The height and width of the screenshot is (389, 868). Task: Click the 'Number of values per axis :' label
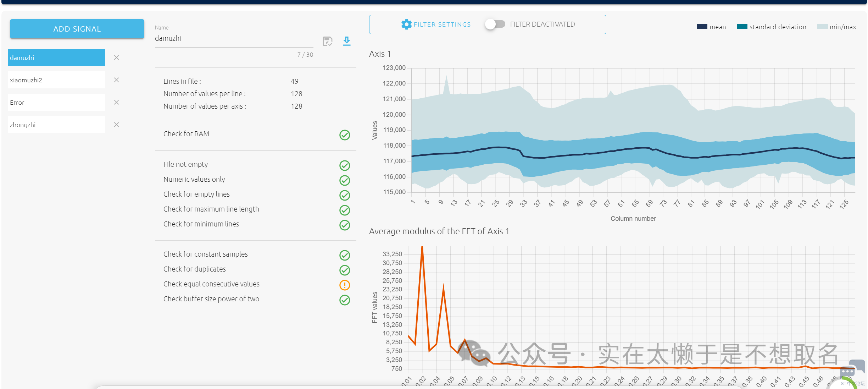click(x=205, y=106)
